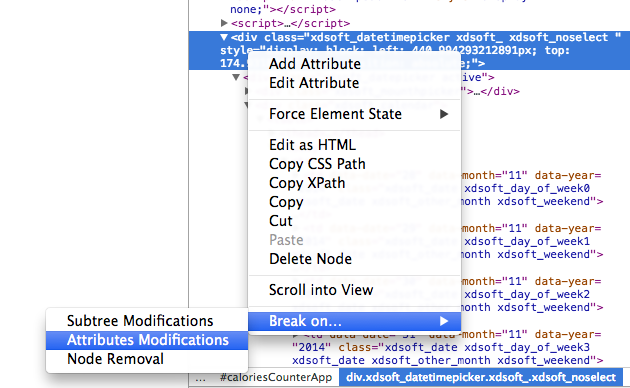Click the closing </div> tag text
The image size is (630, 388).
pos(500,92)
